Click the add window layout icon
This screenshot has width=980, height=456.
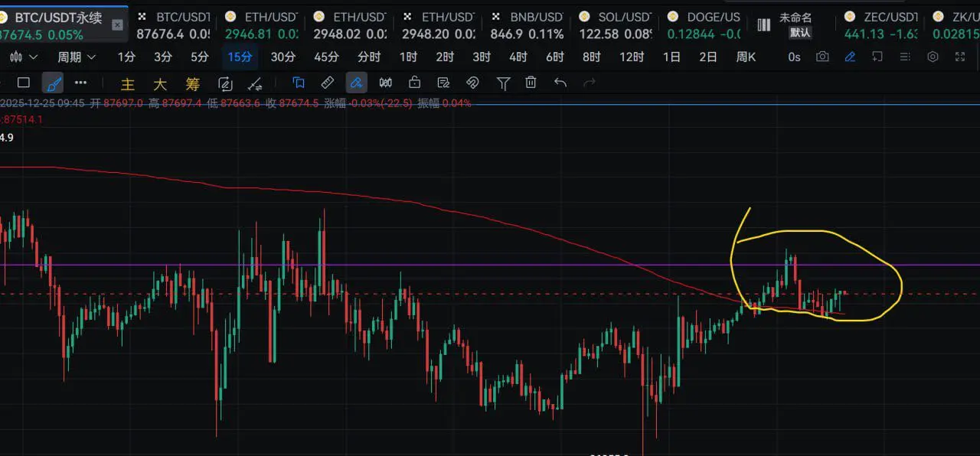tap(877, 57)
